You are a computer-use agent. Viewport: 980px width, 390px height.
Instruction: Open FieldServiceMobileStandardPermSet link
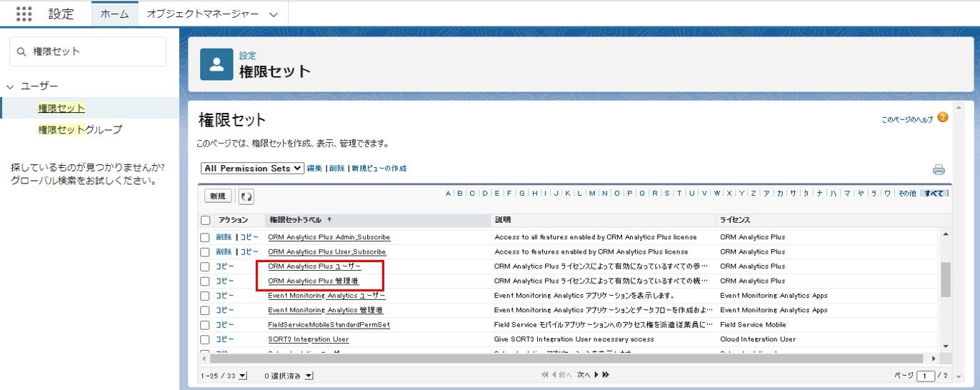click(329, 325)
